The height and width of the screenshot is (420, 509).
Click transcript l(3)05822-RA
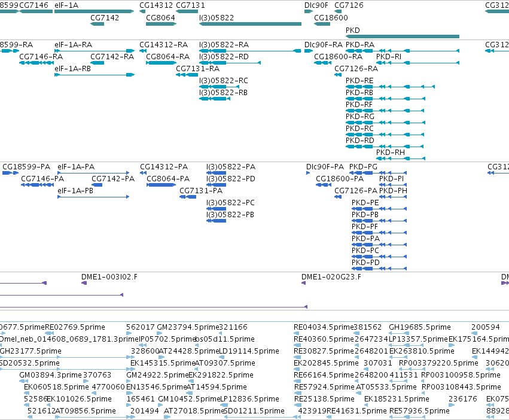tap(224, 44)
